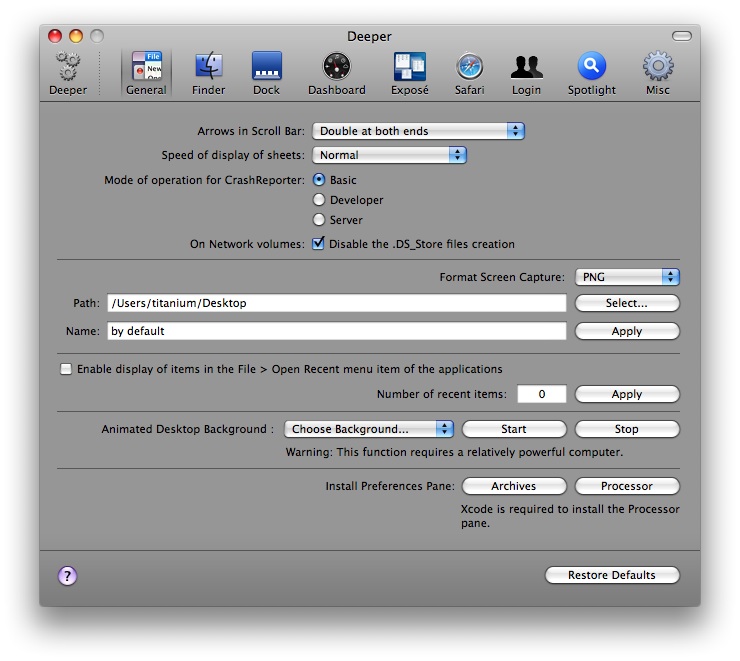This screenshot has height=661, width=740.
Task: Open the Dashboard toolbar icon
Action: pos(336,72)
